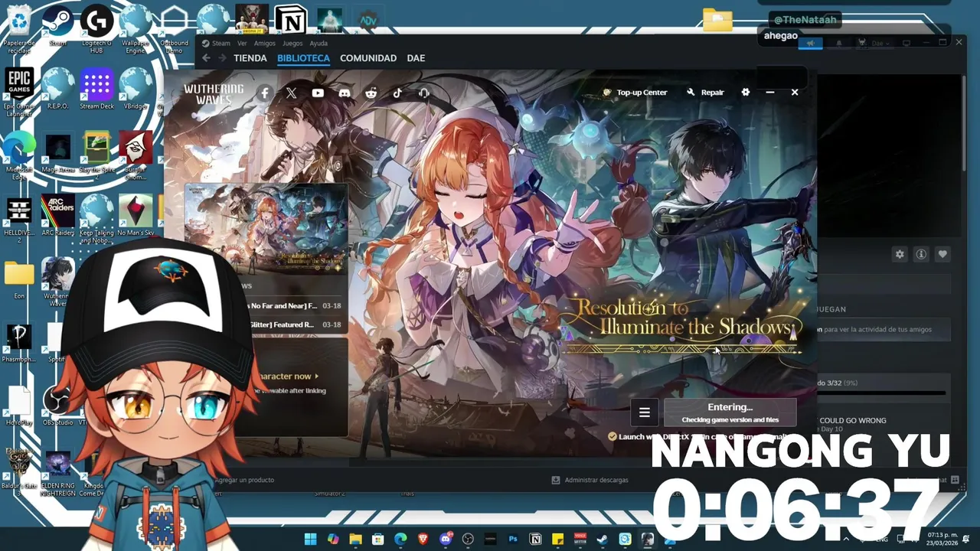Screen dimensions: 980x551
Task: Open the game settings gear in Steam library
Action: coord(900,254)
